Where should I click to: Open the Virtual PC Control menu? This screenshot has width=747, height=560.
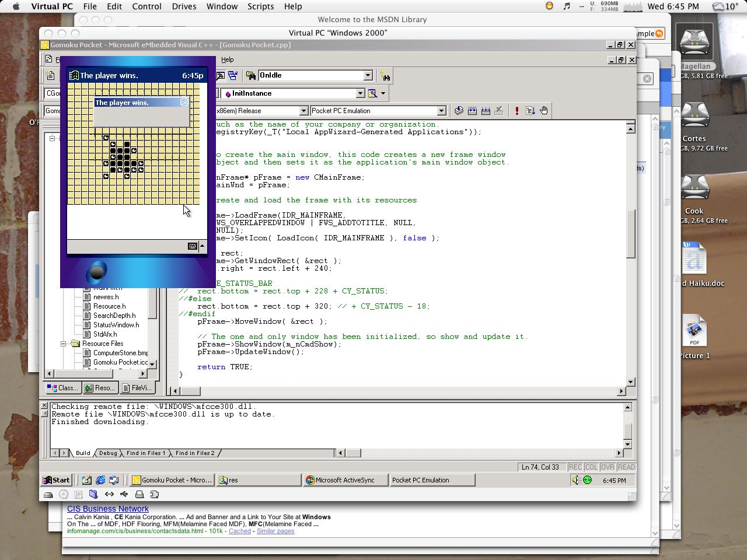pyautogui.click(x=146, y=6)
